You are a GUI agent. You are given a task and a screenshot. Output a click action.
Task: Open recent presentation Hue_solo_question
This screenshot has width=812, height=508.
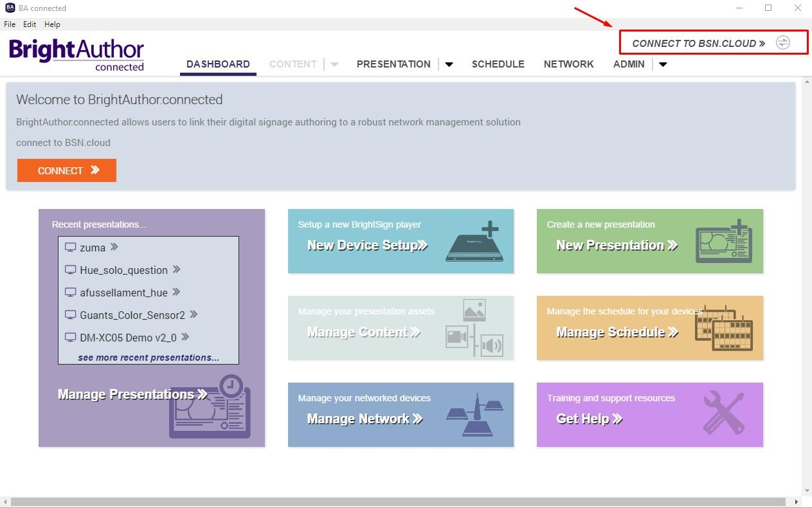[x=123, y=270]
